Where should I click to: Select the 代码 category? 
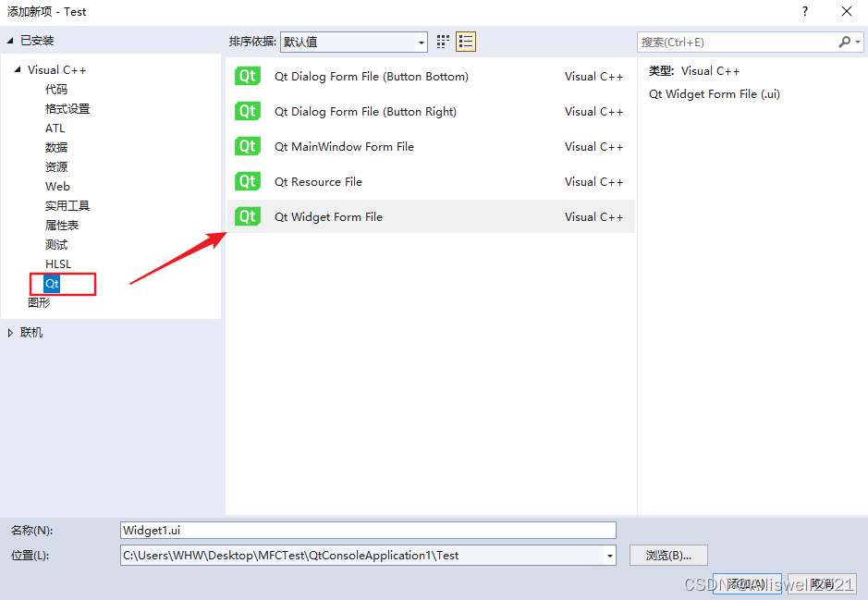[x=56, y=89]
